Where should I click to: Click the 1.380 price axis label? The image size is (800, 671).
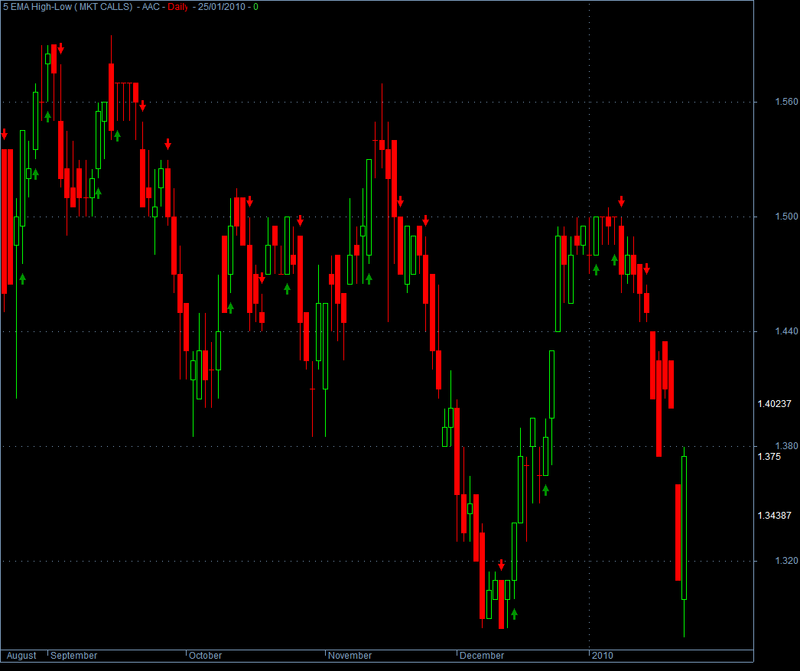[x=786, y=446]
